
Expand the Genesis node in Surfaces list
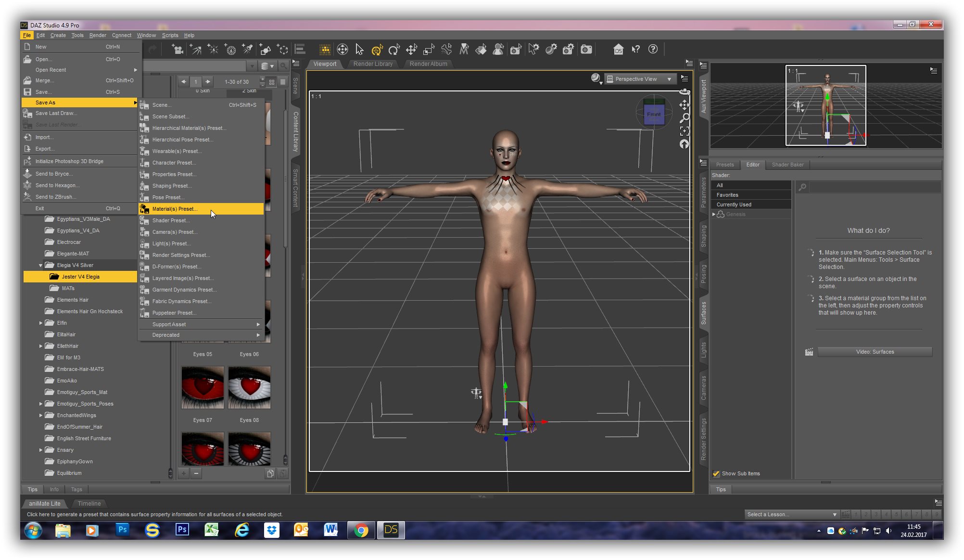pyautogui.click(x=714, y=215)
